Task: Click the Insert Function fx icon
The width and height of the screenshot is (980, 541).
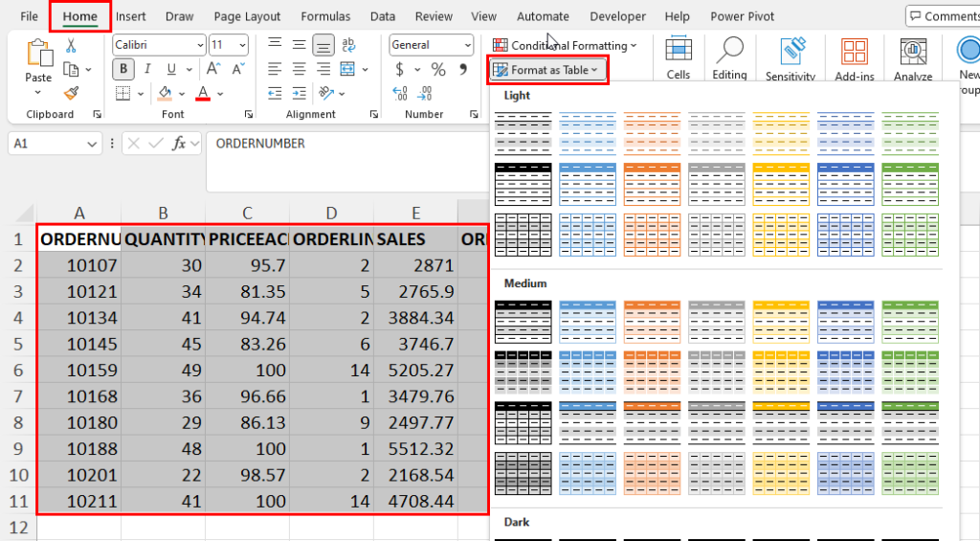Action: (179, 144)
